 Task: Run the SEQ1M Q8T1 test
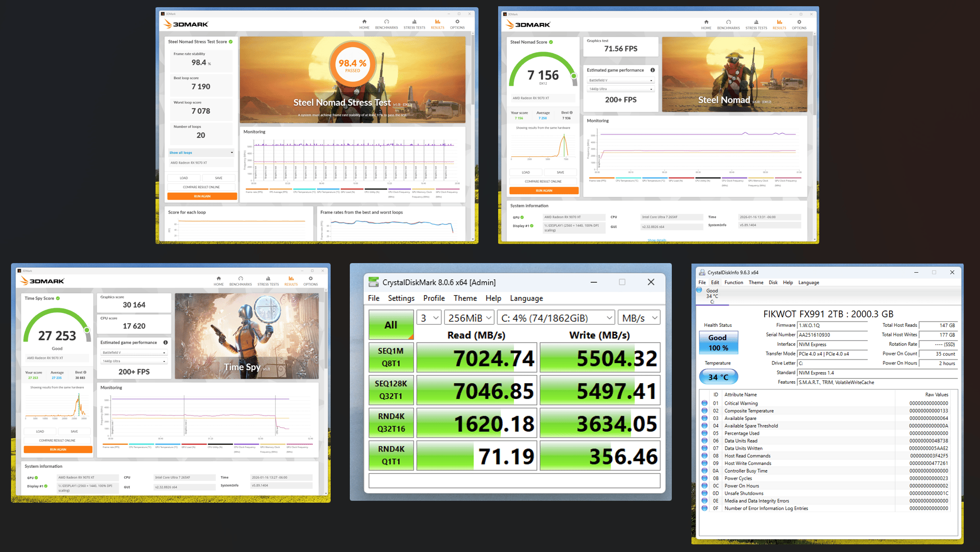coord(391,357)
